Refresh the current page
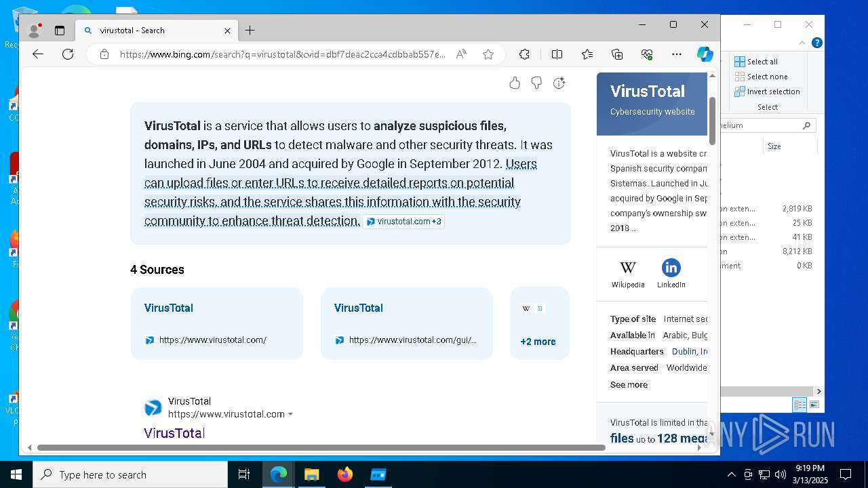This screenshot has width=868, height=488. pos(68,54)
